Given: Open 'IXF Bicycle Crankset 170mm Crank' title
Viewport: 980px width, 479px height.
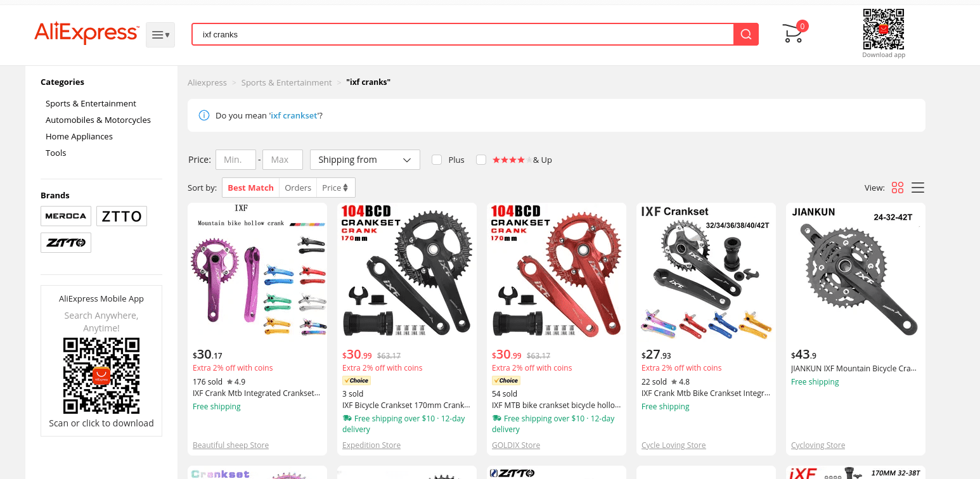Looking at the screenshot, I should [406, 405].
